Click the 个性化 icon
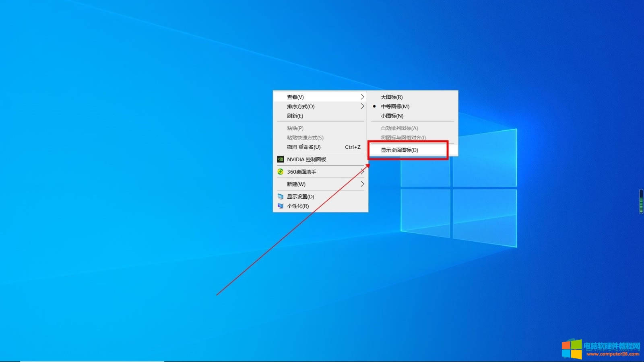Screen dimensions: 644x362 click(x=281, y=206)
